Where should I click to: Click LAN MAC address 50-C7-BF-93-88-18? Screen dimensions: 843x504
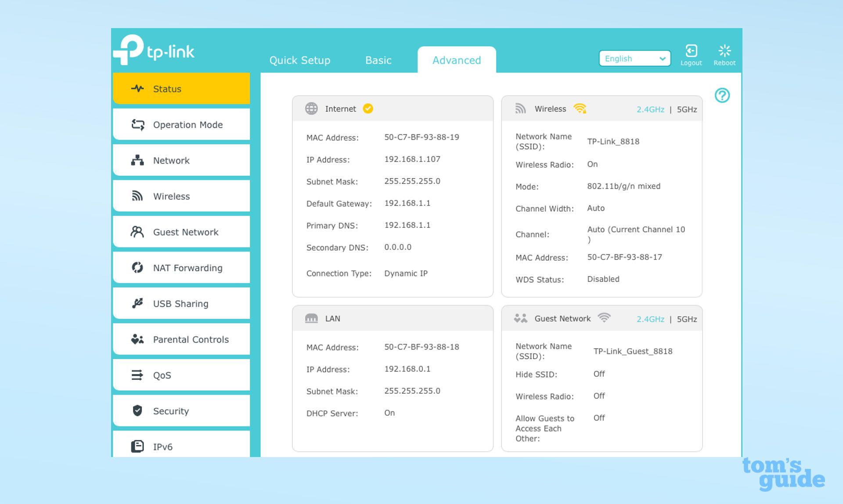pos(421,347)
